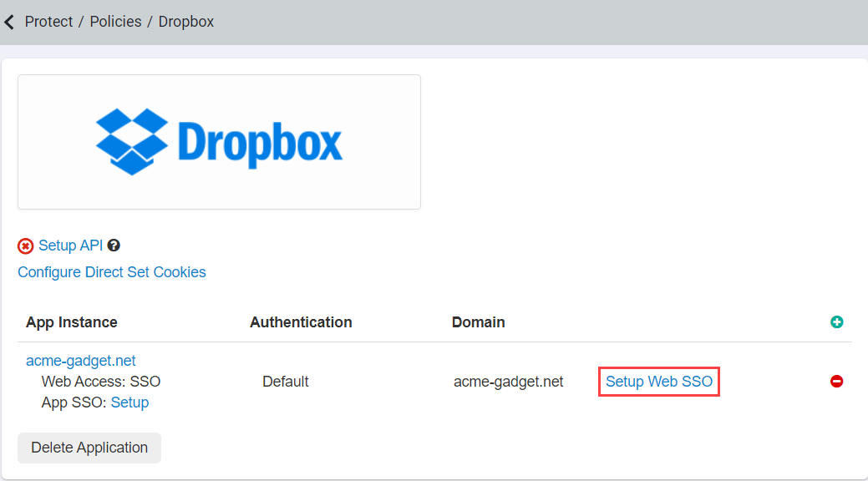
Task: Click the Dropbox logo image
Action: 219,140
